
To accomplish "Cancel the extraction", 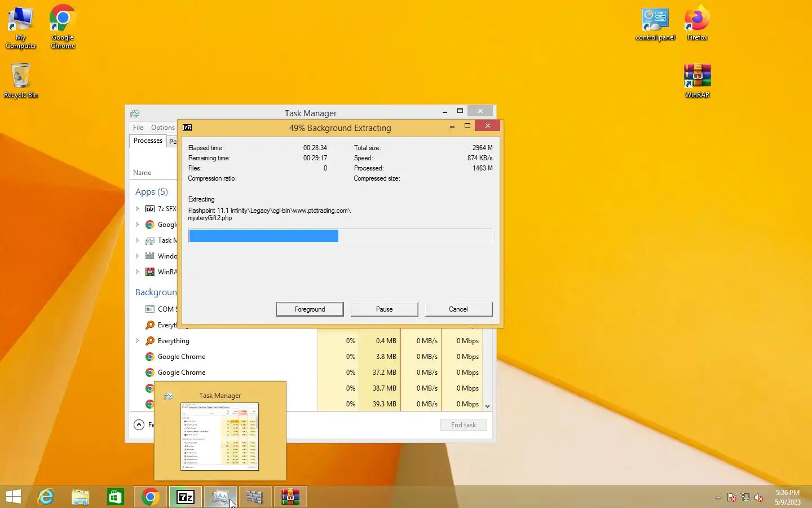I will tap(458, 309).
